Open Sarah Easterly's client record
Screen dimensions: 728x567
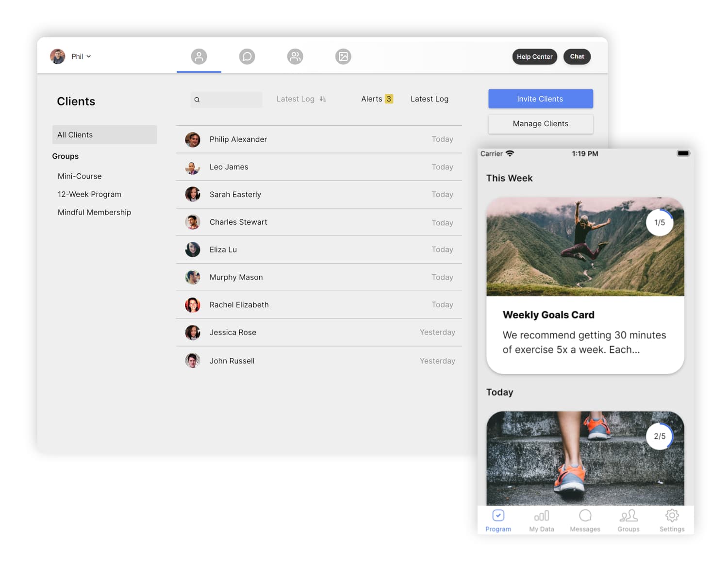coord(235,194)
